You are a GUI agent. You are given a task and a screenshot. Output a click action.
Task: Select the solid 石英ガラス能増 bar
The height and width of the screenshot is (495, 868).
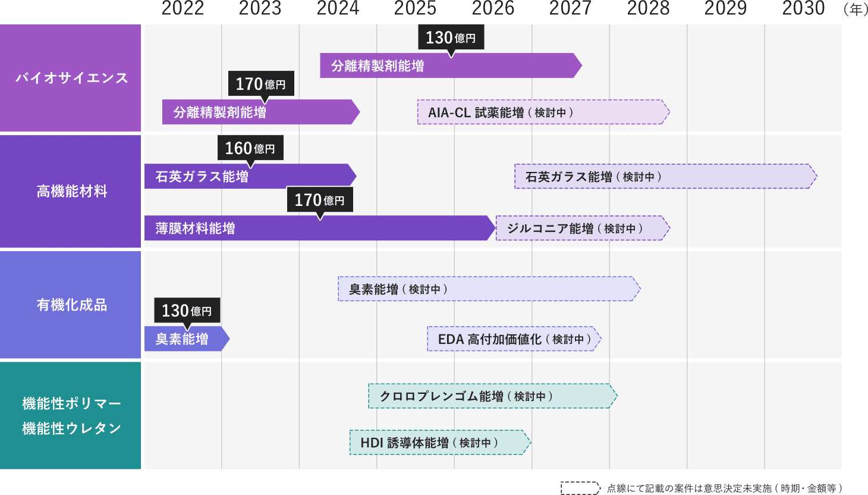(250, 176)
